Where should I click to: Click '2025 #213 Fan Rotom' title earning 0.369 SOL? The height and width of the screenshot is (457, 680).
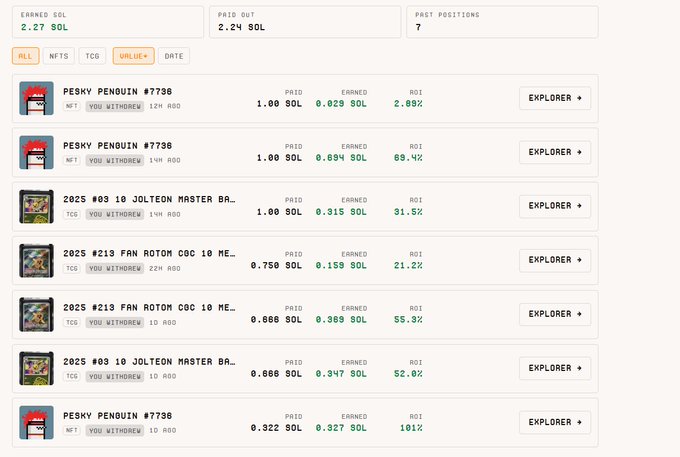(149, 308)
